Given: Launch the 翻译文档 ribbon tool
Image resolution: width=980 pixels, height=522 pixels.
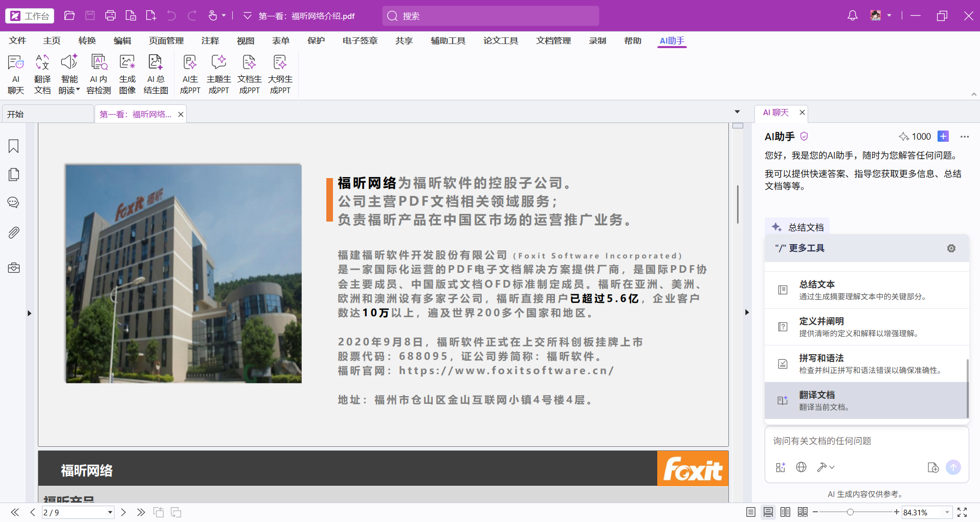Looking at the screenshot, I should pyautogui.click(x=42, y=75).
